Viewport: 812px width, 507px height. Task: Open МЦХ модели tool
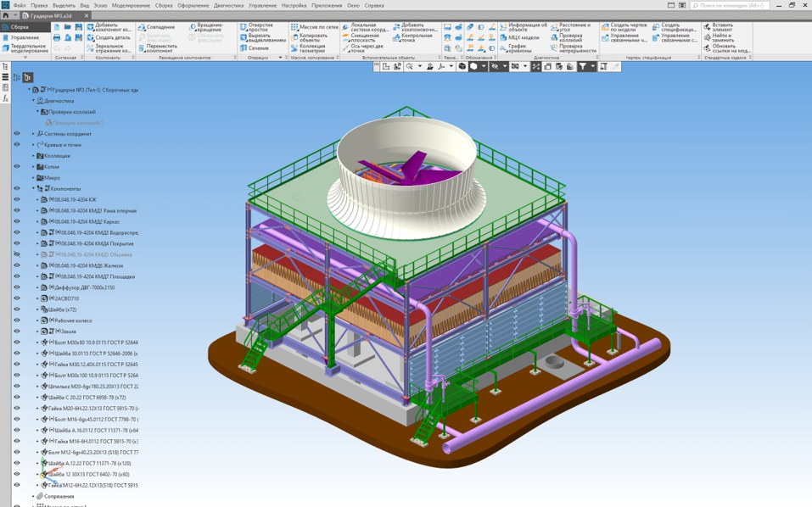click(x=522, y=37)
